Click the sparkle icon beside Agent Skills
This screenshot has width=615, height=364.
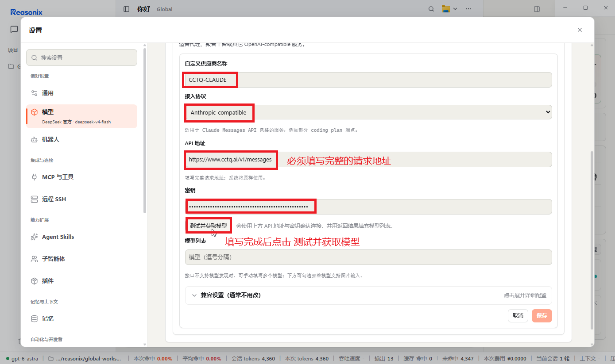tap(34, 237)
